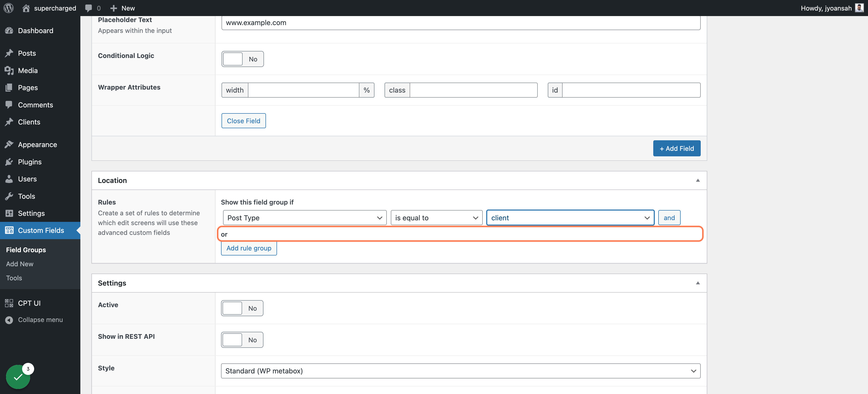Toggle the Active setting switch
Image resolution: width=868 pixels, height=394 pixels.
pyautogui.click(x=242, y=308)
